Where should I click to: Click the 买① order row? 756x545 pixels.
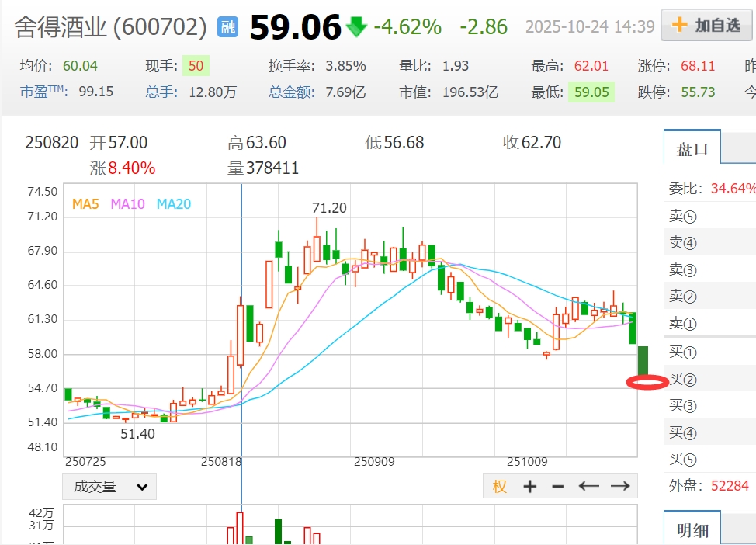[x=710, y=352]
